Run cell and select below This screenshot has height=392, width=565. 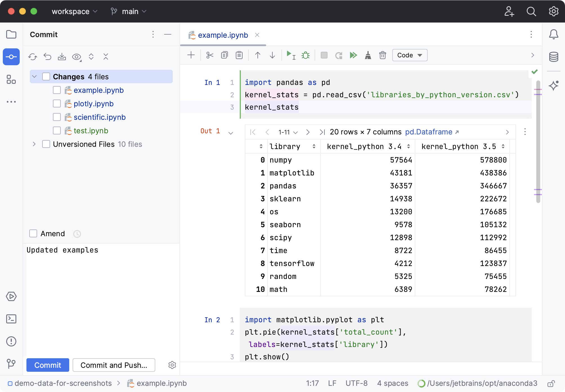click(291, 55)
